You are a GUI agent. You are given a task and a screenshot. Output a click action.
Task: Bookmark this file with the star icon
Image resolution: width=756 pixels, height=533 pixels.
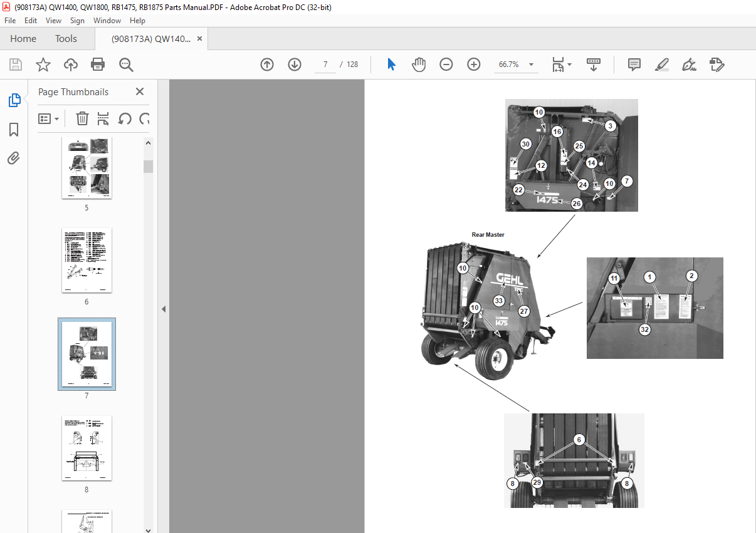point(43,65)
